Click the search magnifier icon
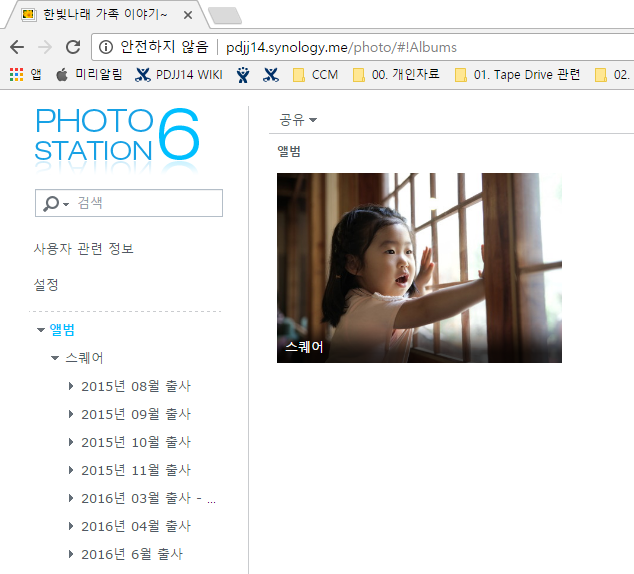Viewport: 634px width, 574px height. click(51, 204)
